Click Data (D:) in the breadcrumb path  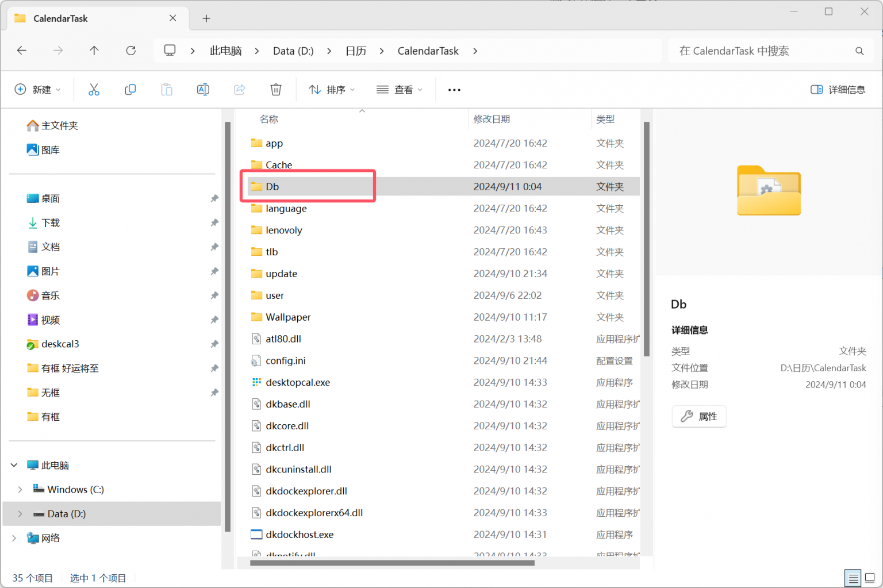(293, 51)
